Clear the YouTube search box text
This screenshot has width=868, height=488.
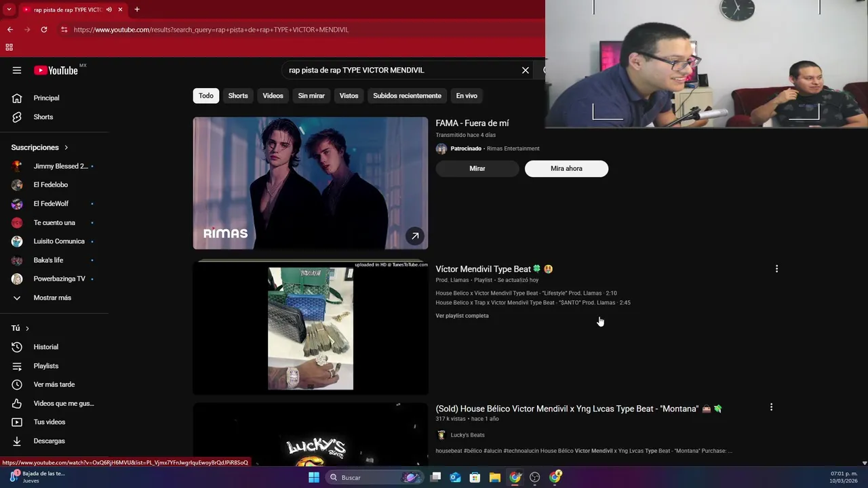pyautogui.click(x=525, y=70)
